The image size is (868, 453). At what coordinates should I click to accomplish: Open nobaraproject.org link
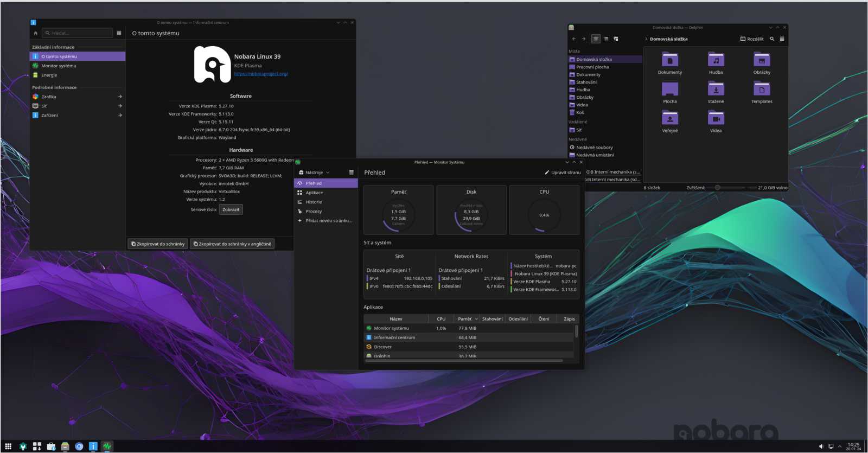pos(261,74)
